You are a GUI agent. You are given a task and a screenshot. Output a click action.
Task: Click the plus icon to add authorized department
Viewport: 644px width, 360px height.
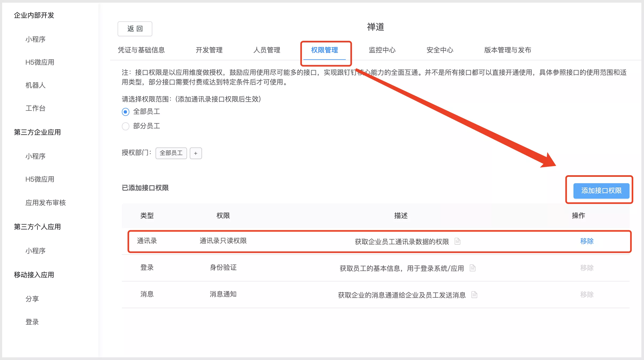pyautogui.click(x=196, y=153)
